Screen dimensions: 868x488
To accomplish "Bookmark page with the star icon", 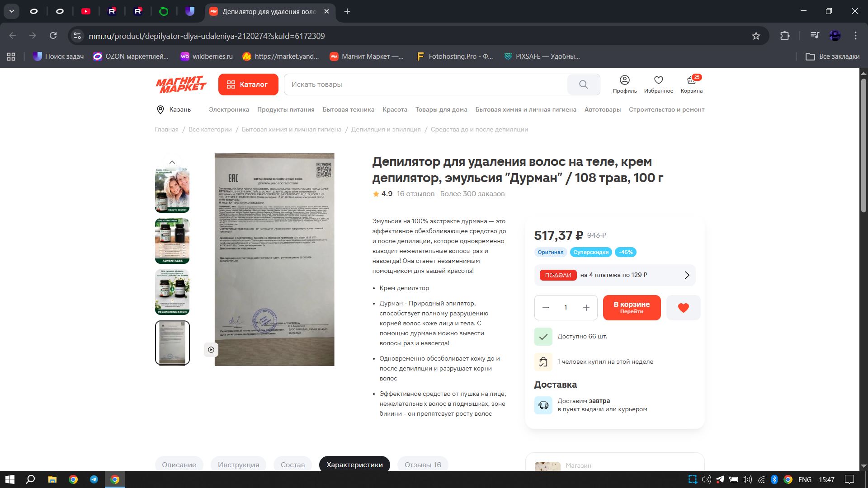I will pos(756,36).
